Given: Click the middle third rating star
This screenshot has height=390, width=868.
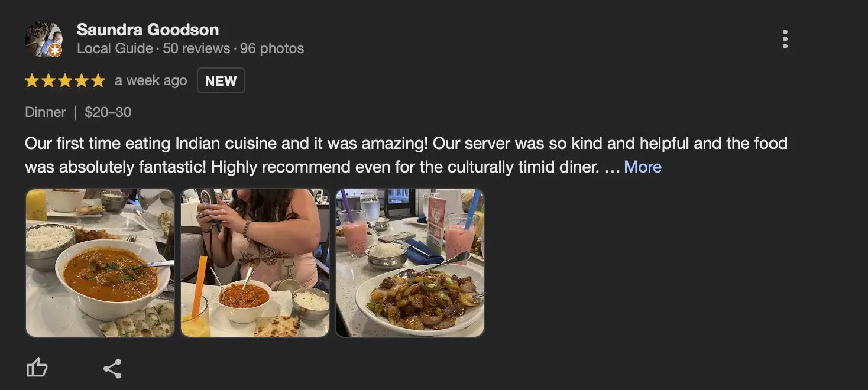Looking at the screenshot, I should click(65, 81).
